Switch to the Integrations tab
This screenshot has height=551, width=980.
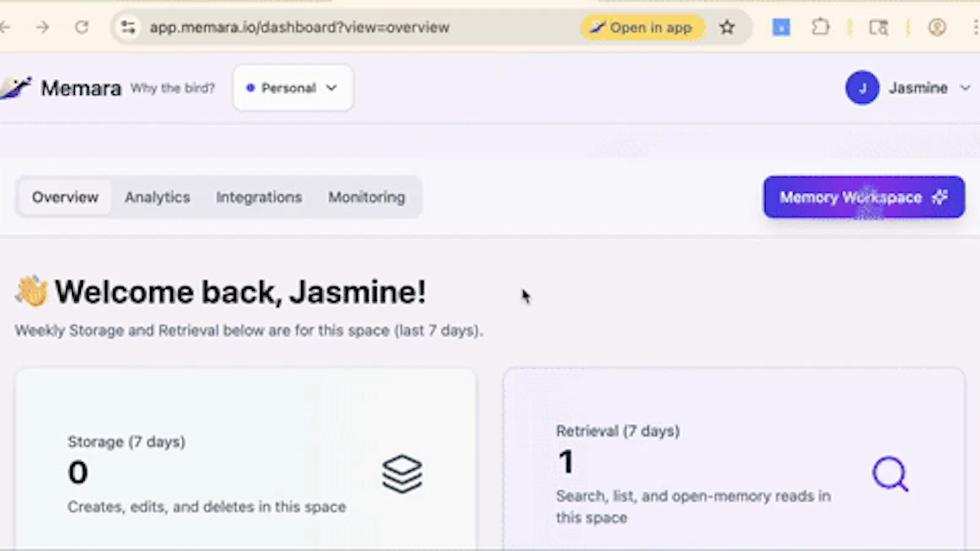[258, 197]
